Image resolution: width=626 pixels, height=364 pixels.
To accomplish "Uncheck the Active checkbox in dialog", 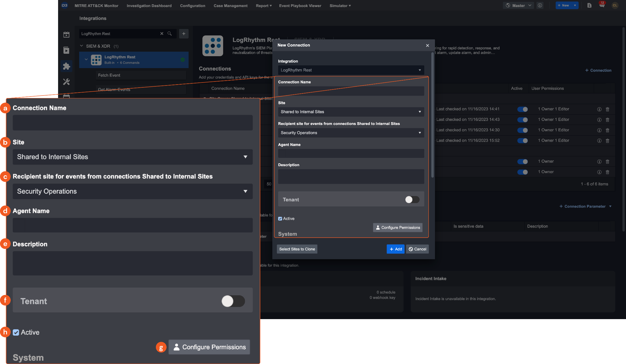I will point(280,219).
